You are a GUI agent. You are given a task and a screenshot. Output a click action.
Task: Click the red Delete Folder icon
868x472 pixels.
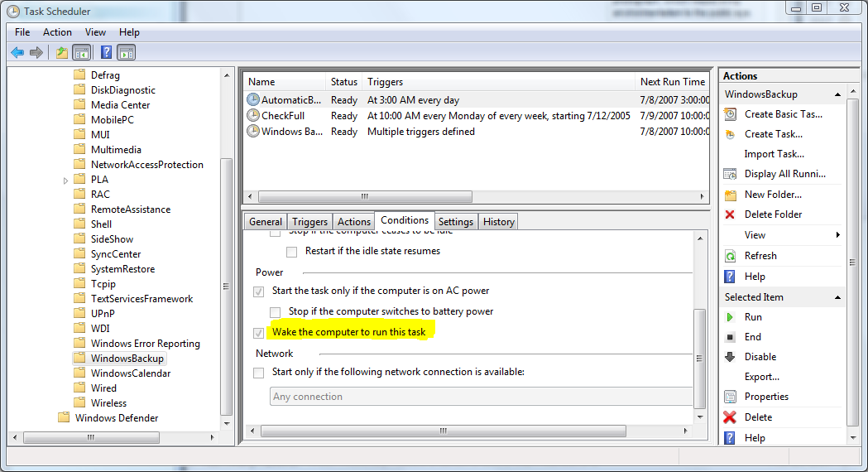click(730, 214)
